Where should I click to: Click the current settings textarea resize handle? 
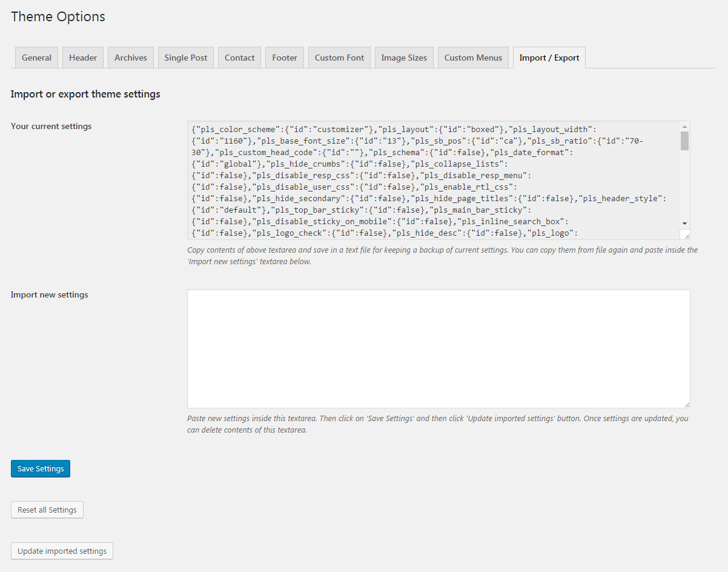tap(686, 236)
